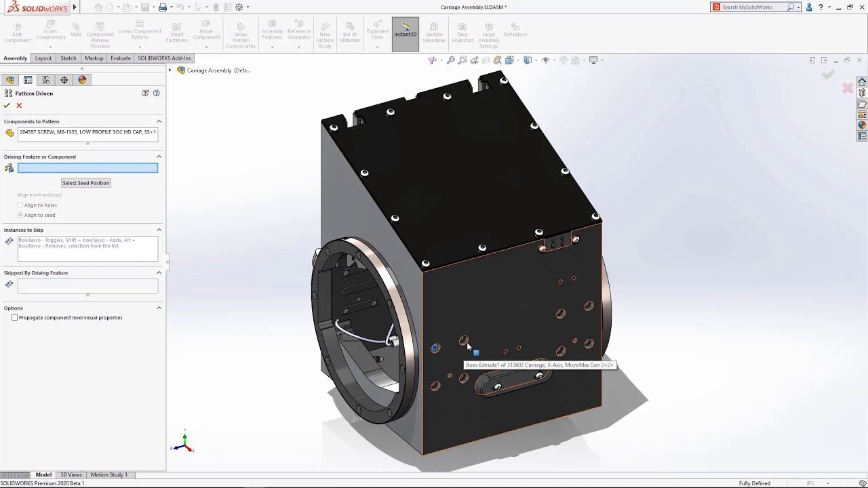Open the Options gear icon
Screen dimensions: 868x488
(x=239, y=7)
